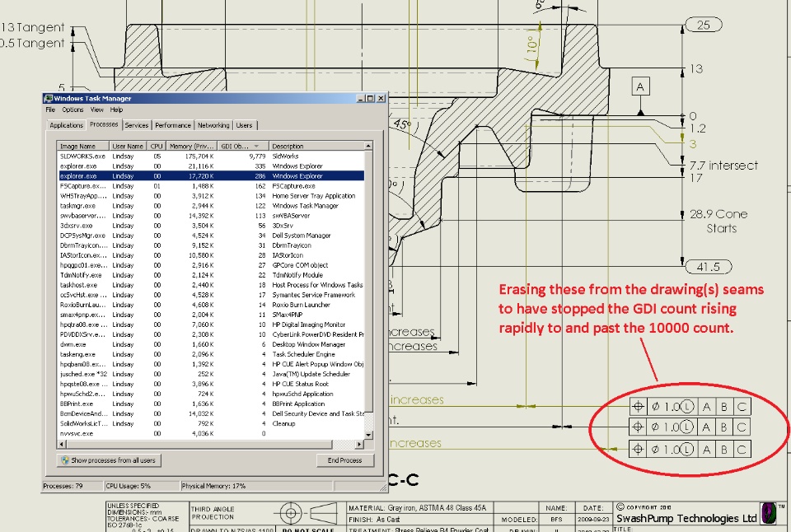Click the process list scroll-up arrow
The image size is (791, 532).
tap(368, 146)
